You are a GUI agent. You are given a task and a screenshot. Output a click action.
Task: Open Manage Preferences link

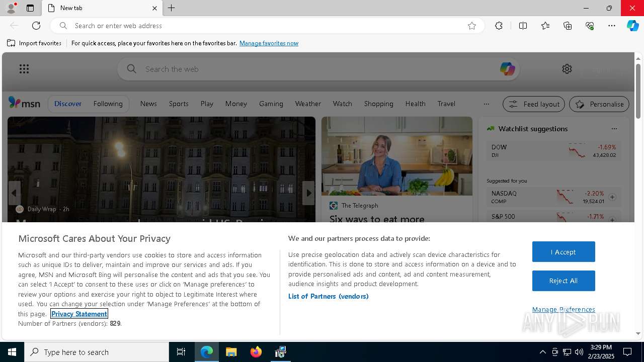pyautogui.click(x=563, y=309)
